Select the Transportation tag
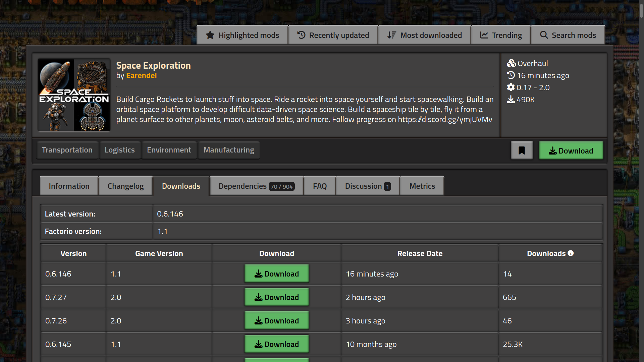This screenshot has height=362, width=644. [x=67, y=150]
